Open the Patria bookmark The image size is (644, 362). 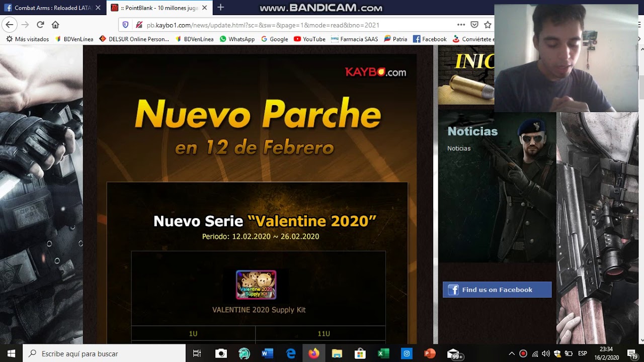click(x=395, y=39)
